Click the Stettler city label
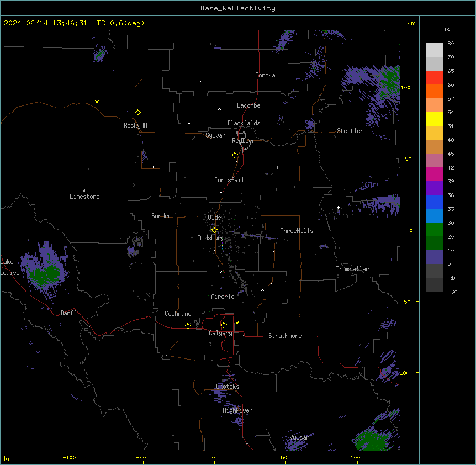 [x=350, y=131]
